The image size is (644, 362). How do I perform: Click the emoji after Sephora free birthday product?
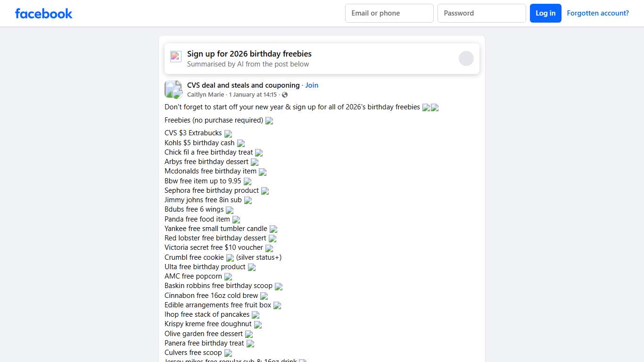tap(265, 191)
